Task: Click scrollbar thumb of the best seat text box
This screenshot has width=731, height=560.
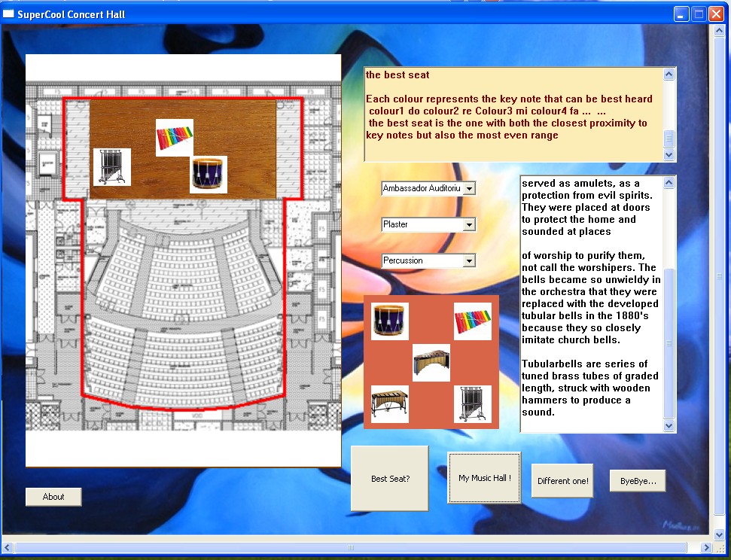Action: 669,138
